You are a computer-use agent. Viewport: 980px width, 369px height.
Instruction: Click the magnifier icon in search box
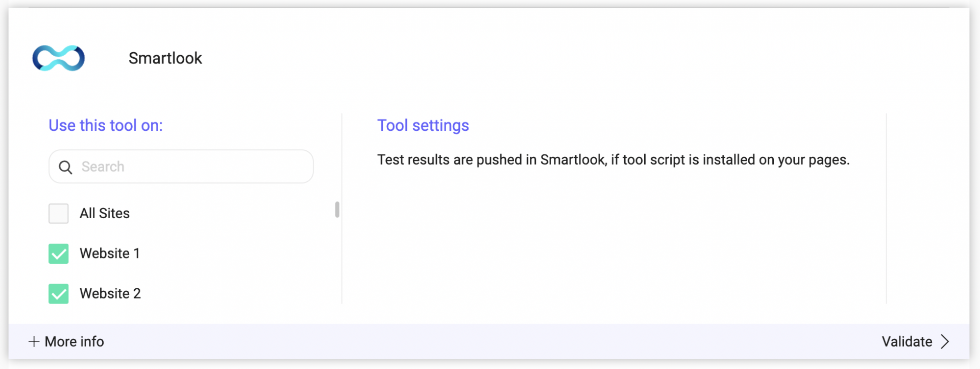pyautogui.click(x=65, y=167)
